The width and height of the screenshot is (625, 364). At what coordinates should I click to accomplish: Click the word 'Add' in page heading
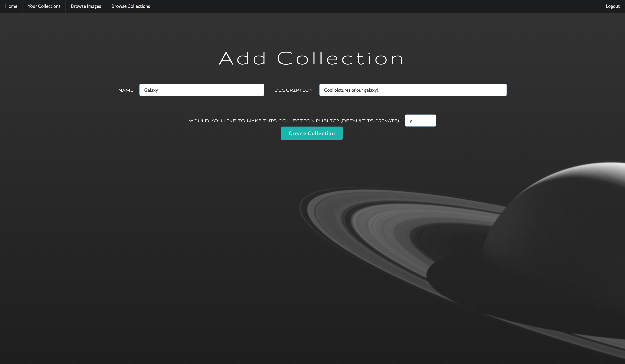tap(242, 59)
